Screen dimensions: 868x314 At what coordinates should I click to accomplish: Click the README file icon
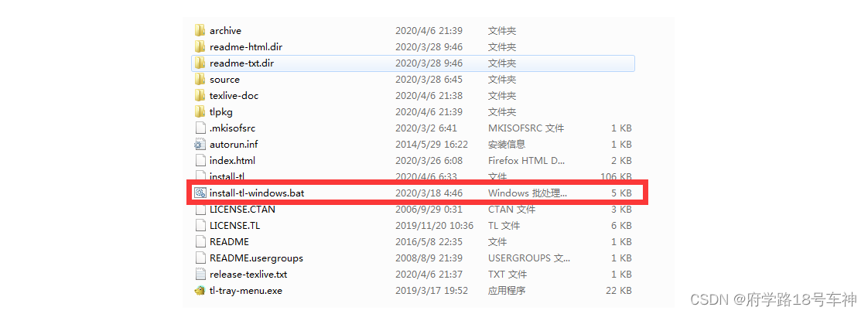tap(200, 242)
